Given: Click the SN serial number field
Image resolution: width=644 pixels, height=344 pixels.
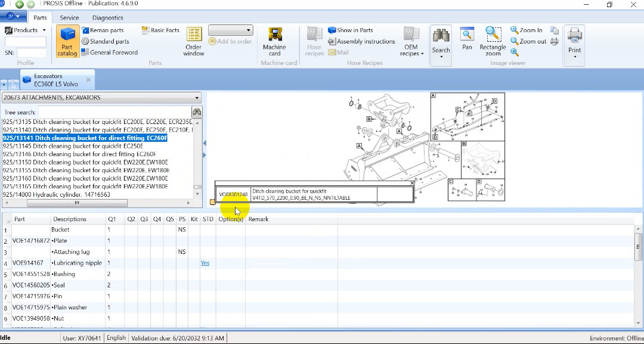Looking at the screenshot, I should [31, 52].
